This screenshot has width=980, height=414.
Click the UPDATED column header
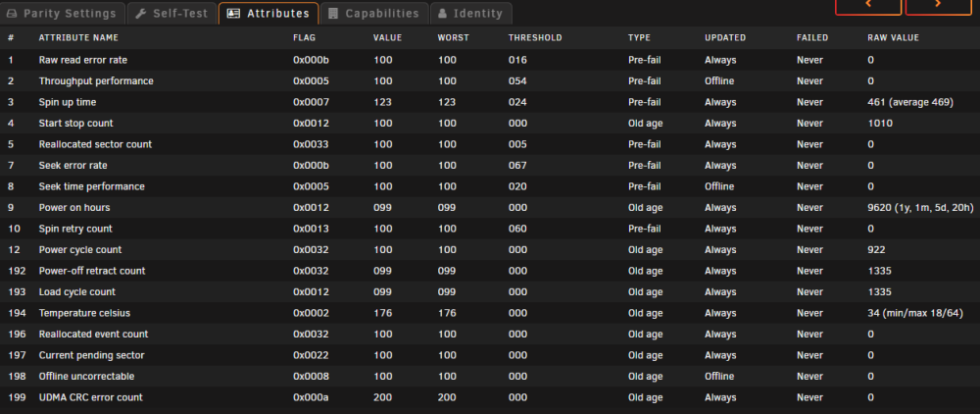(725, 37)
